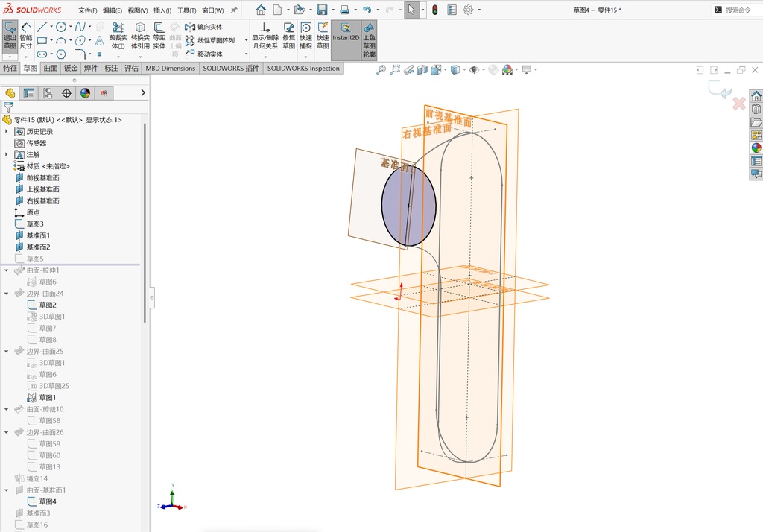Viewport: 763px width, 532px height.
Task: Expand FeatureManager tabs chevron arrow
Action: click(142, 92)
